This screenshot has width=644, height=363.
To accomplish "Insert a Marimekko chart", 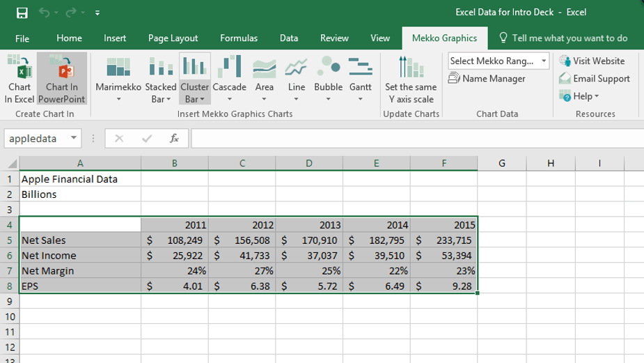I will point(118,78).
